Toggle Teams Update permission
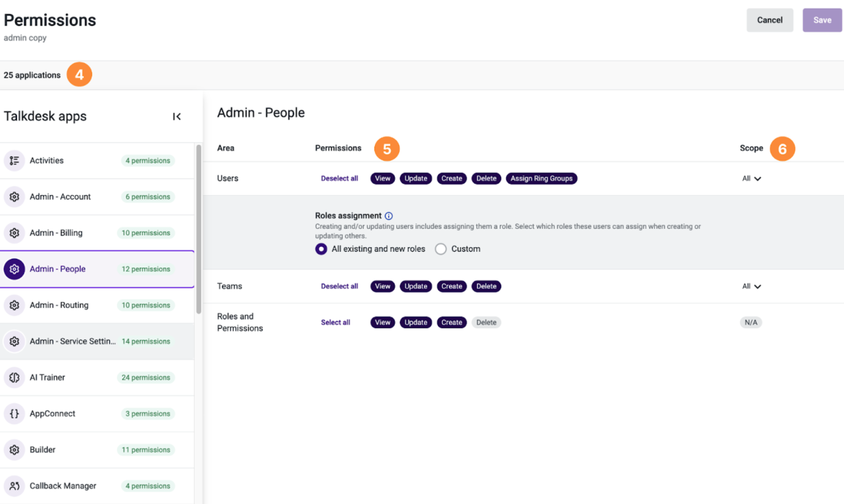 (415, 286)
